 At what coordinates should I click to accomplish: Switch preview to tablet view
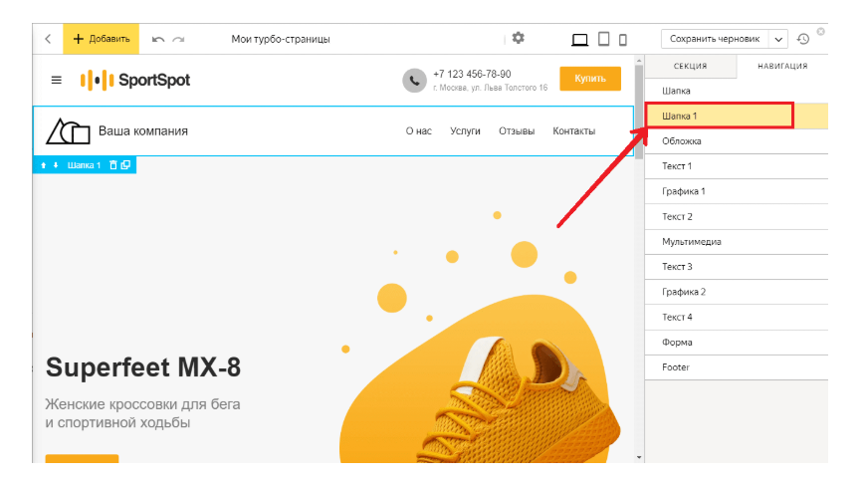coord(603,39)
